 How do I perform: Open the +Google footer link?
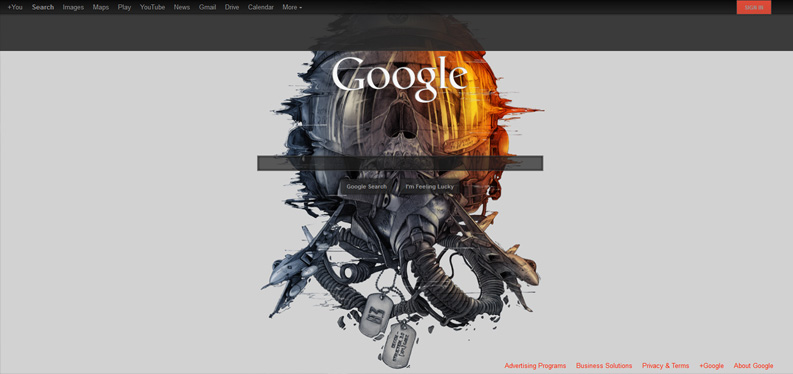click(712, 366)
